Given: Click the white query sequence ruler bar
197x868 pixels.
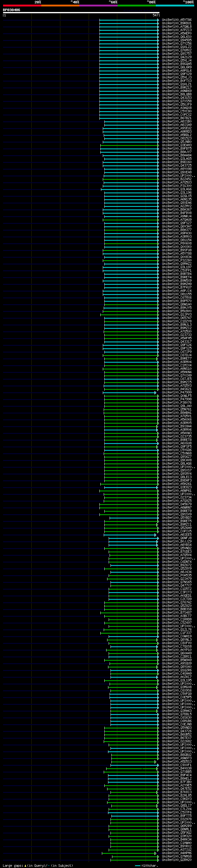Looking at the screenshot, I should tap(81, 13).
